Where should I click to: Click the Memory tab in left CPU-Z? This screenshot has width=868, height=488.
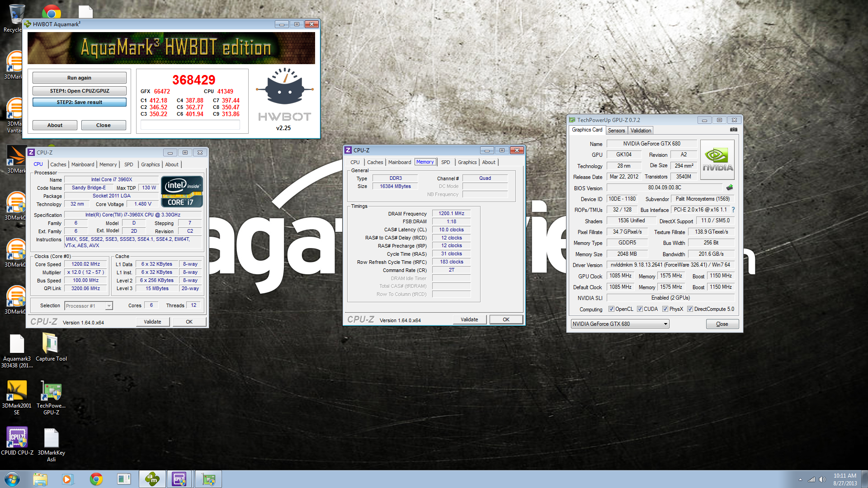click(108, 164)
